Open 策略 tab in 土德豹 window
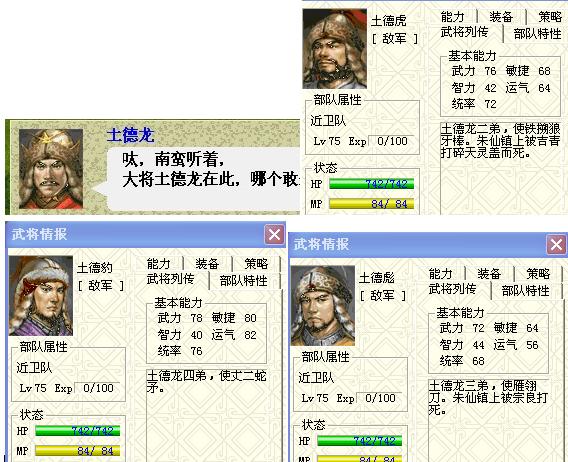Viewport: 568px width, 462px height. click(256, 264)
